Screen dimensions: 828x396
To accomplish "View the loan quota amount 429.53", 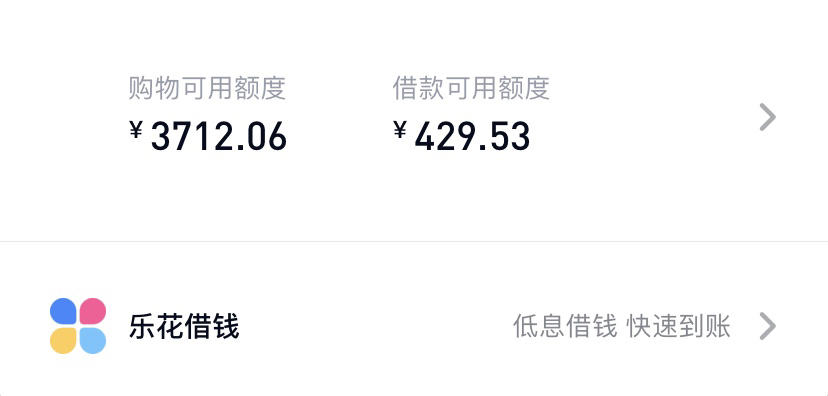I will coord(472,136).
